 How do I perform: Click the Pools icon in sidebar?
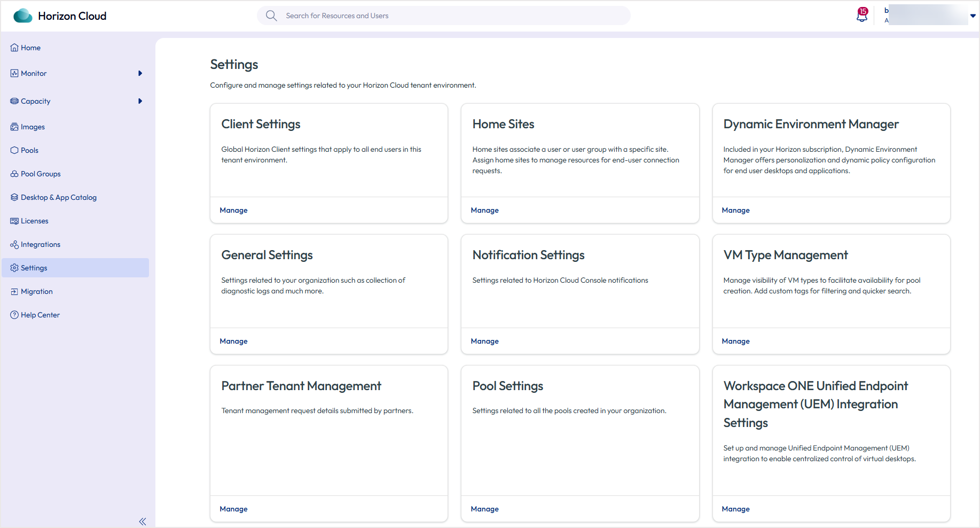point(14,150)
